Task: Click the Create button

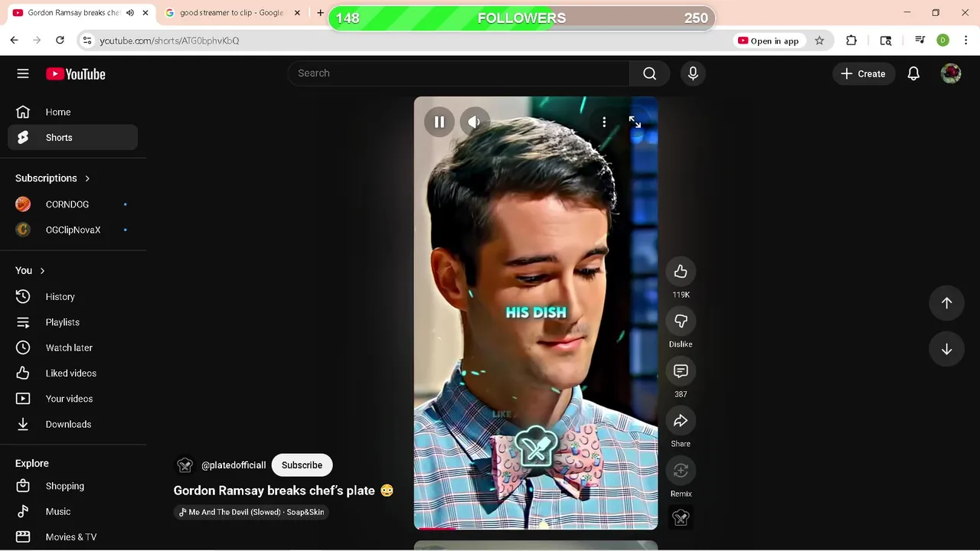Action: (x=863, y=73)
